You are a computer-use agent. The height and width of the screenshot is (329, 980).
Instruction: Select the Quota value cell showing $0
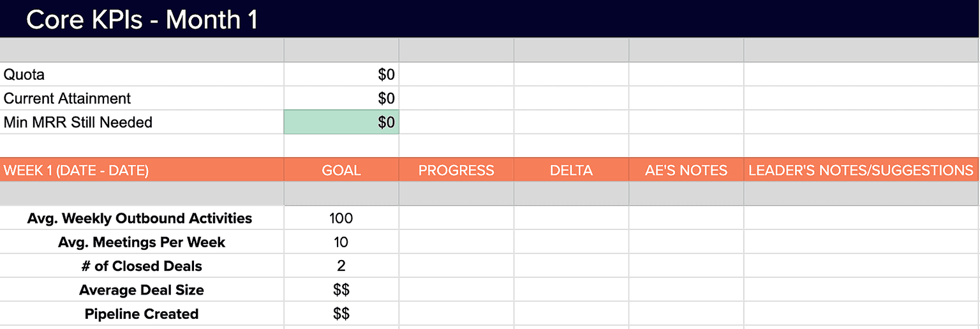pyautogui.click(x=341, y=74)
